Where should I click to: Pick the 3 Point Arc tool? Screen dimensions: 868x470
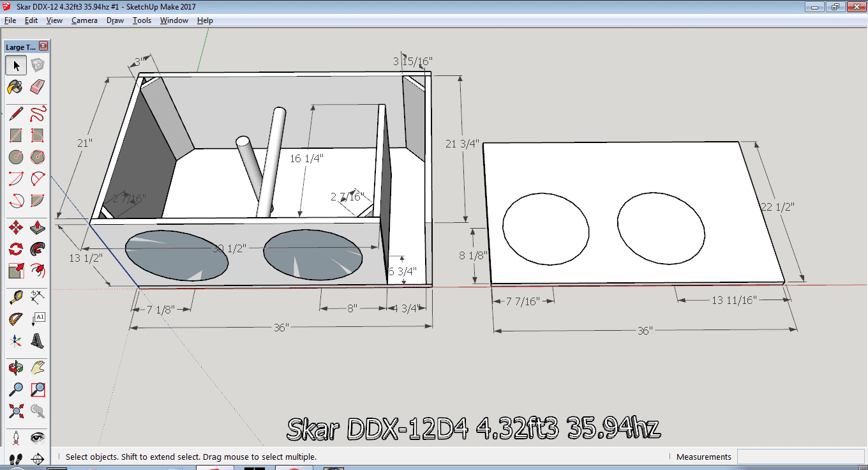pyautogui.click(x=16, y=200)
